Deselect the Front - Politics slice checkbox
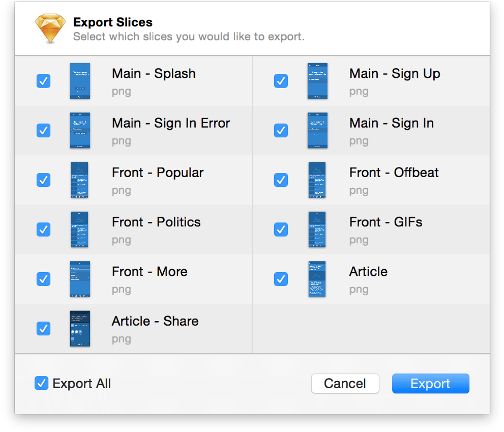The image size is (504, 432). point(44,229)
